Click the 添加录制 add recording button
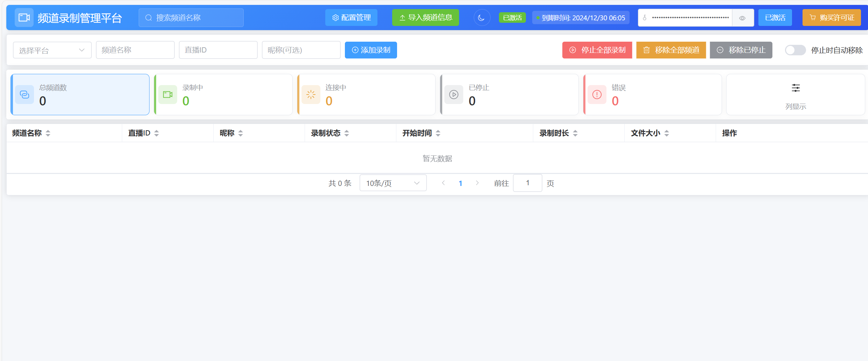This screenshot has height=361, width=868. (x=371, y=50)
